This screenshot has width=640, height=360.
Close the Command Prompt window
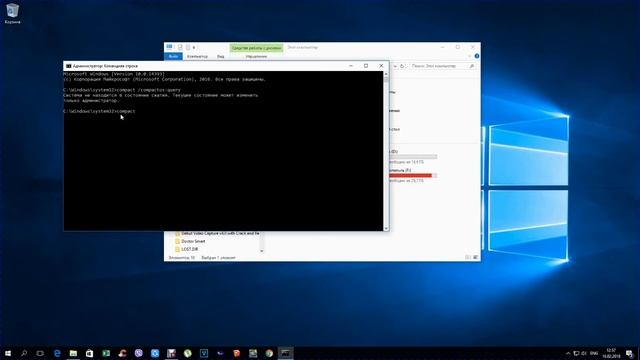click(381, 66)
